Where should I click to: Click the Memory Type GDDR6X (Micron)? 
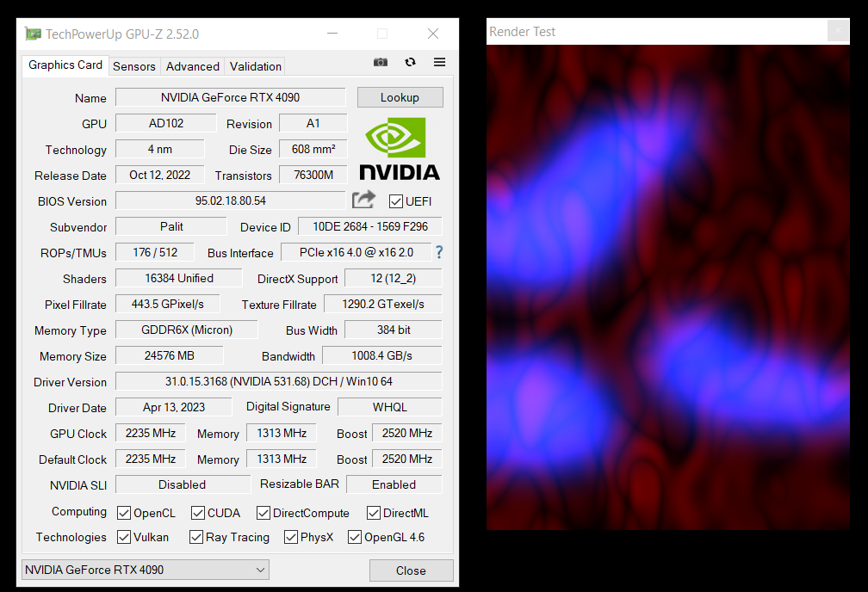[x=187, y=330]
